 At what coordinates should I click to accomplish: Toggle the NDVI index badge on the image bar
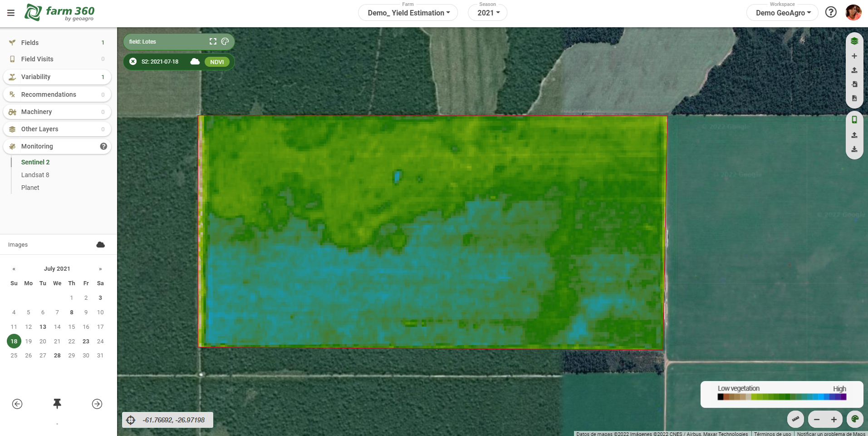[x=217, y=62]
